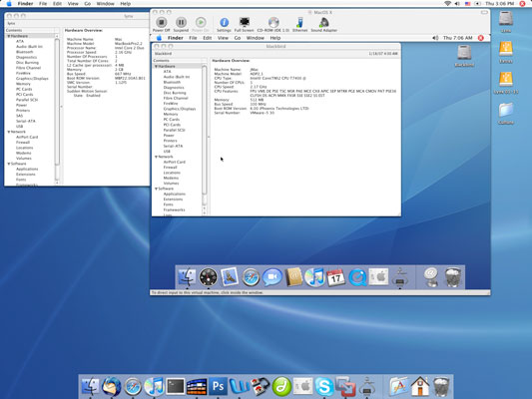Viewport: 532px width, 399px height.
Task: Launch Photoshop from the host Dock
Action: pos(218,386)
